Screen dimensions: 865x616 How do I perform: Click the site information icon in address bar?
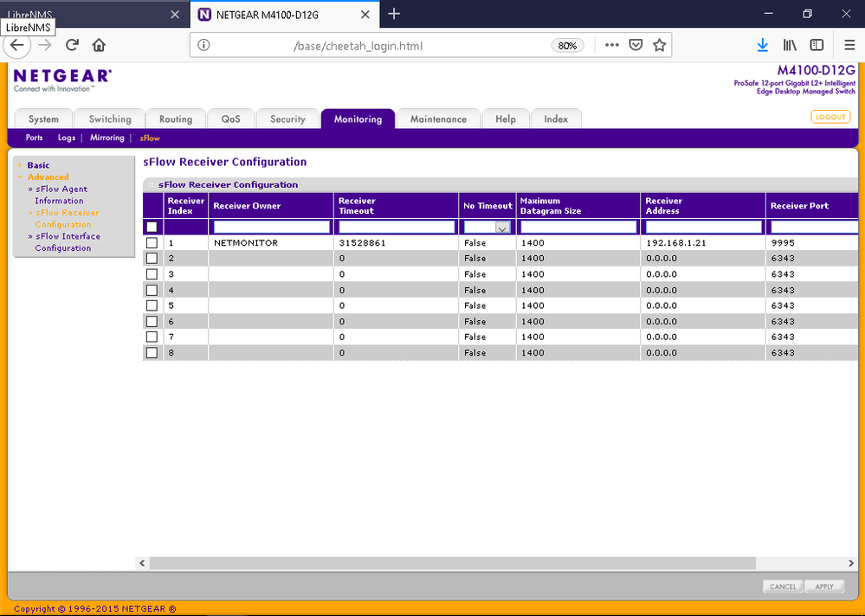203,45
